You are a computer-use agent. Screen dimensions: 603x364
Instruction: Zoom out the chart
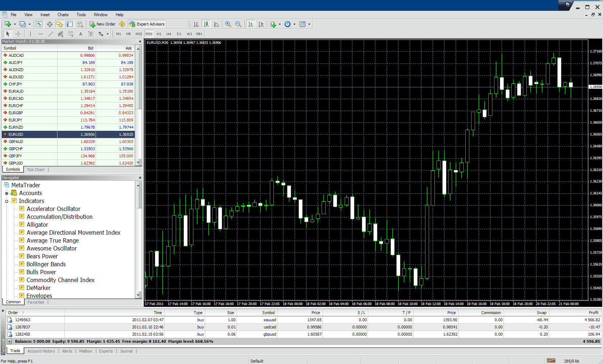point(238,24)
